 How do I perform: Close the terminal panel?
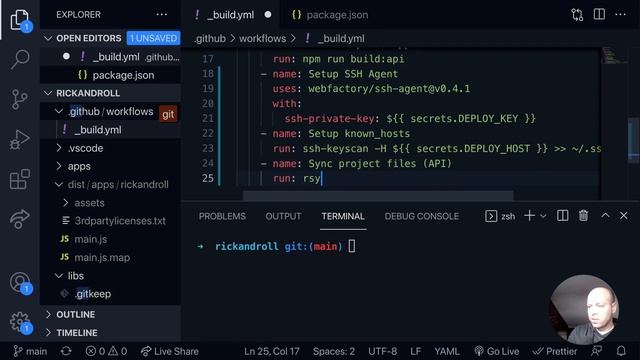point(624,216)
